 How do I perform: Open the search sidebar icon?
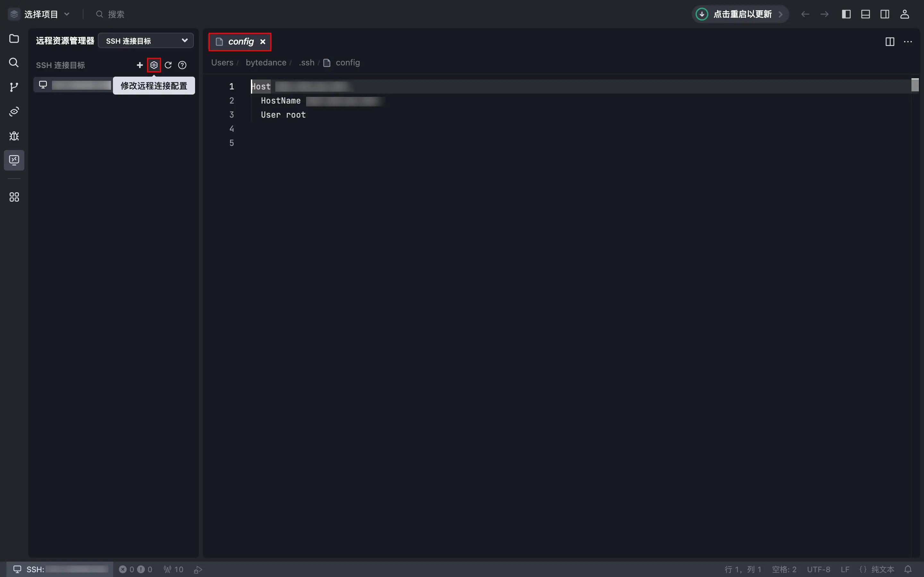[x=14, y=63]
